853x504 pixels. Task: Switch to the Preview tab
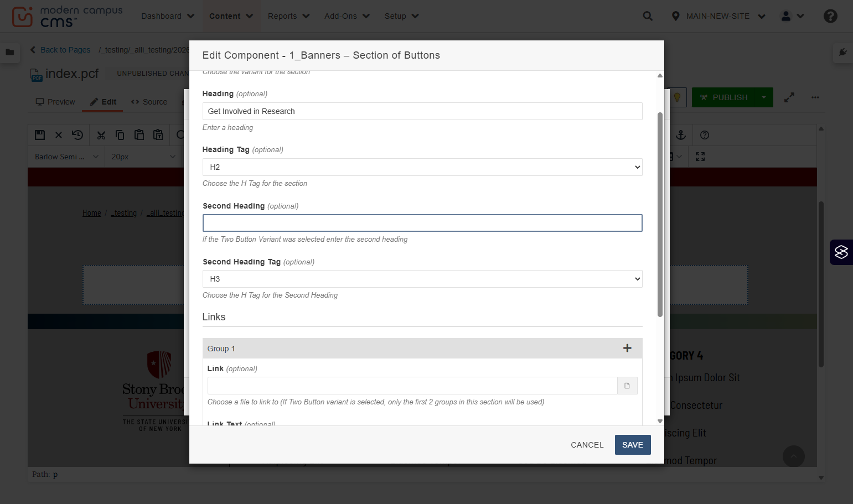[55, 102]
